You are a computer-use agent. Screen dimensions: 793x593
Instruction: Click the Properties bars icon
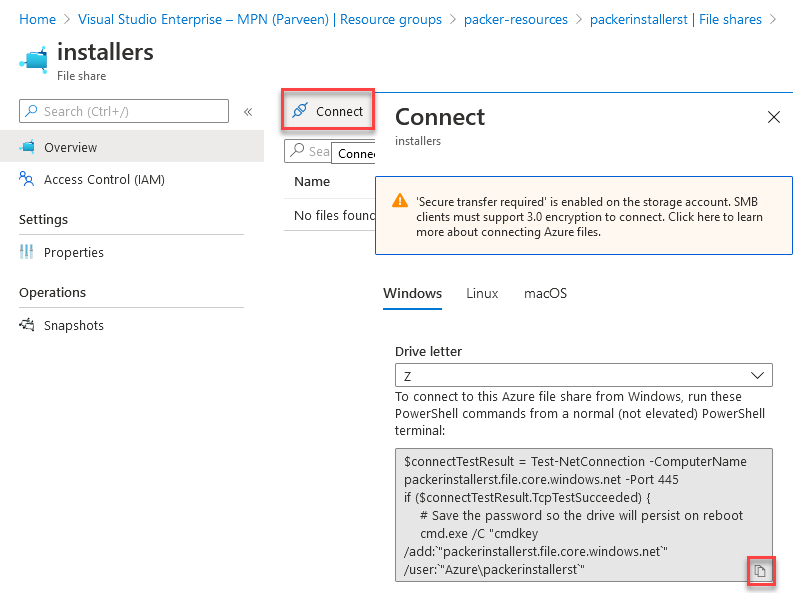click(x=27, y=252)
